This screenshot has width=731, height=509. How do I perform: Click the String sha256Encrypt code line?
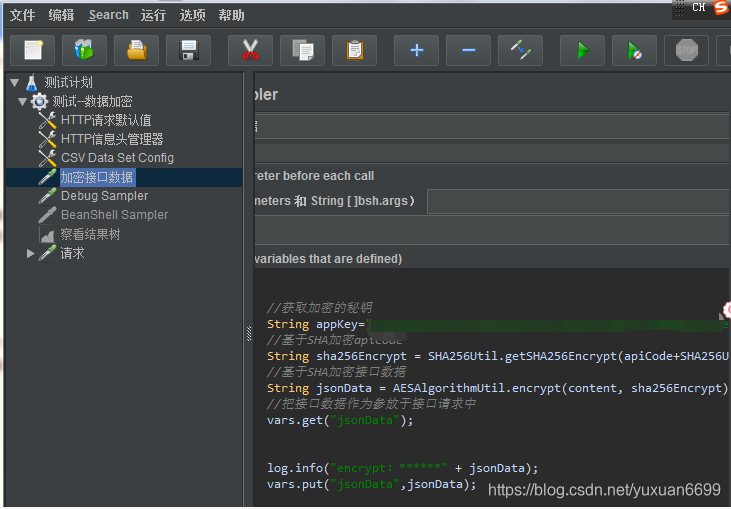pyautogui.click(x=497, y=357)
